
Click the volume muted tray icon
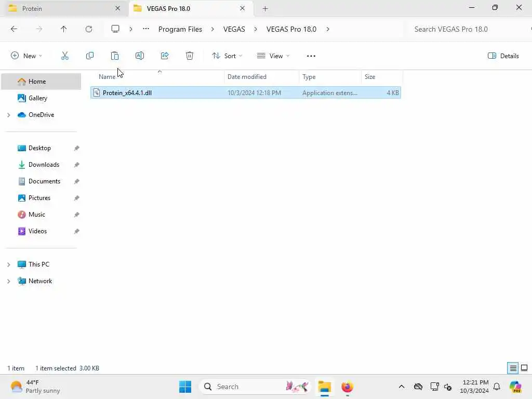click(447, 387)
